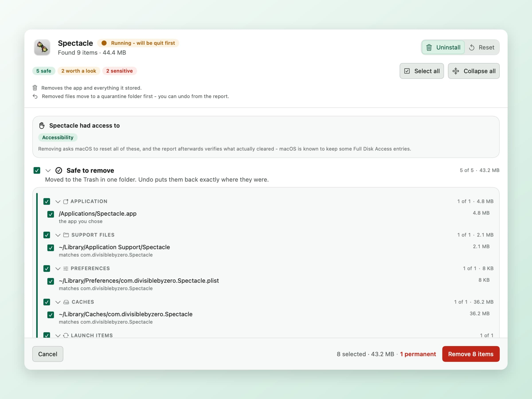Click the 'Running - will be quit first' badge
Image resolution: width=532 pixels, height=399 pixels.
[x=138, y=43]
